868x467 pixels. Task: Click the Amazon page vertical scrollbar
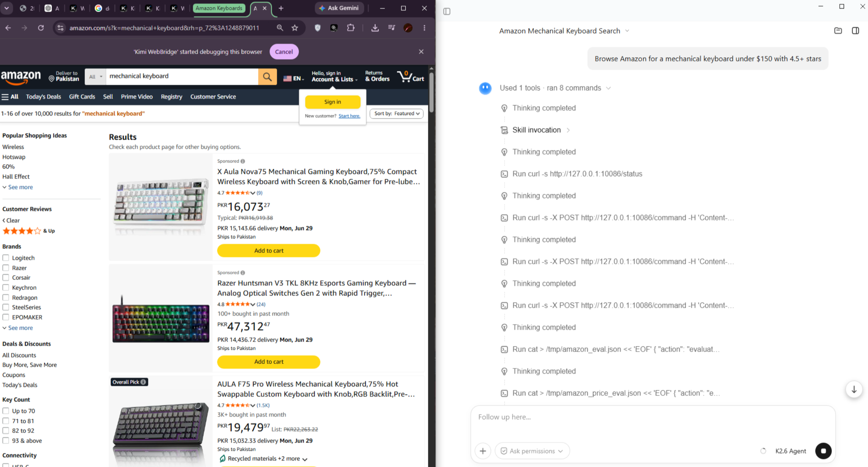[431, 92]
